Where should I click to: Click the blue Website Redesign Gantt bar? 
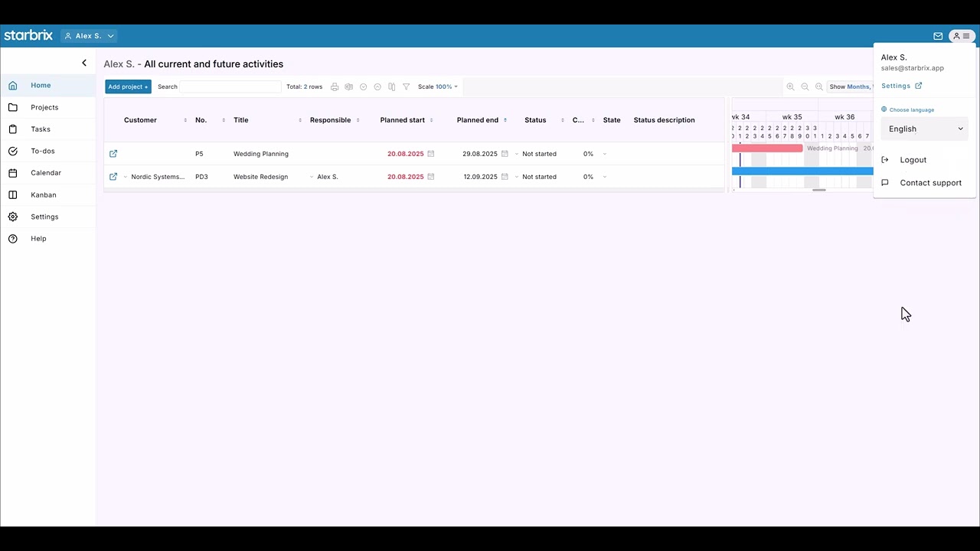802,171
